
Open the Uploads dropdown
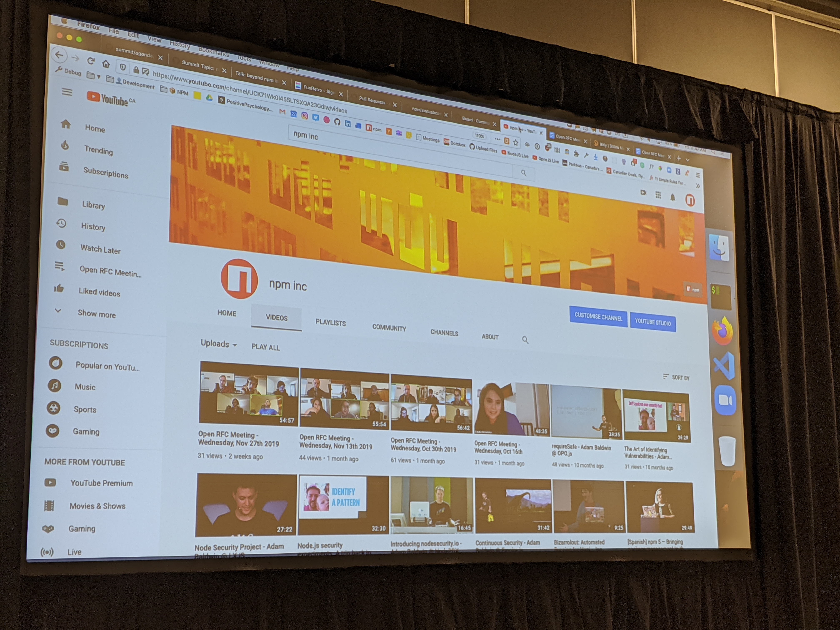(219, 344)
